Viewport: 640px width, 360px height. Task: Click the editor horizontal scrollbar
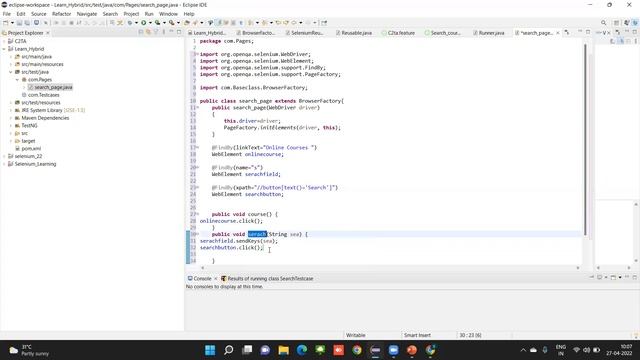click(390, 268)
